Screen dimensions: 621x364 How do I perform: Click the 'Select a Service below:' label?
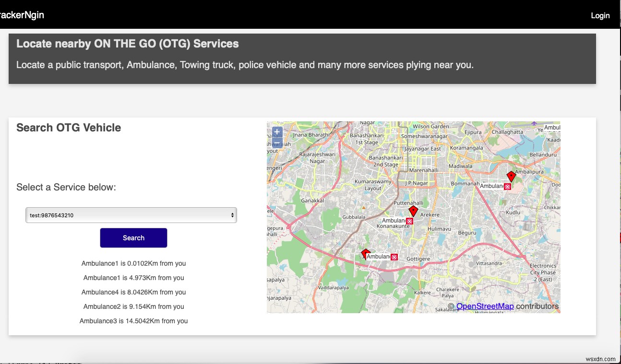pyautogui.click(x=66, y=187)
